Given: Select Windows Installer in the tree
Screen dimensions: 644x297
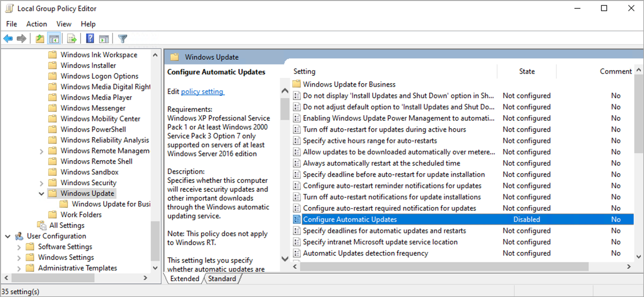Looking at the screenshot, I should (x=88, y=65).
